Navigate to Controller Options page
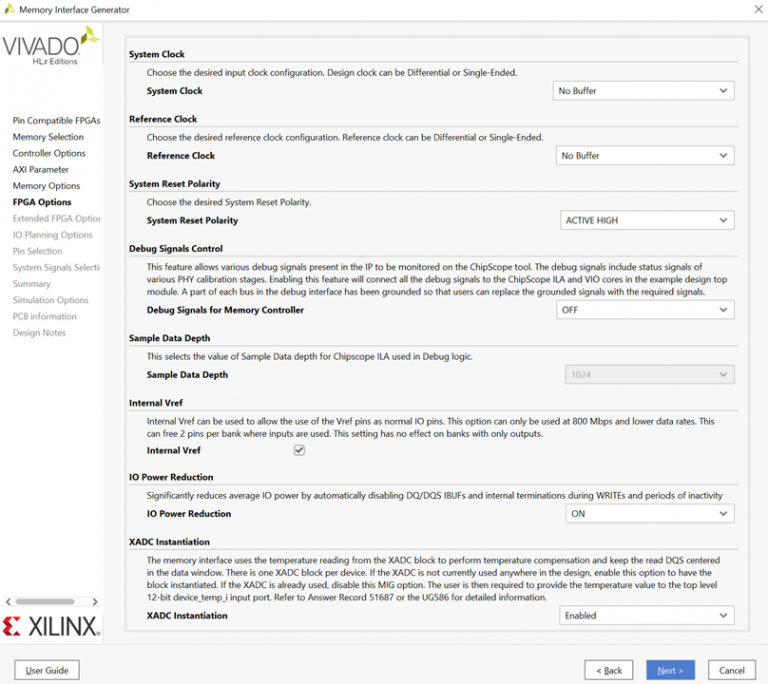768x684 pixels. (x=49, y=154)
